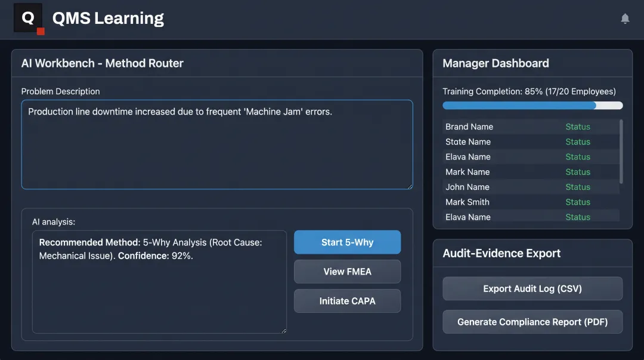Click the AI Workbench - Method Router heading
Image resolution: width=644 pixels, height=360 pixels.
(103, 63)
